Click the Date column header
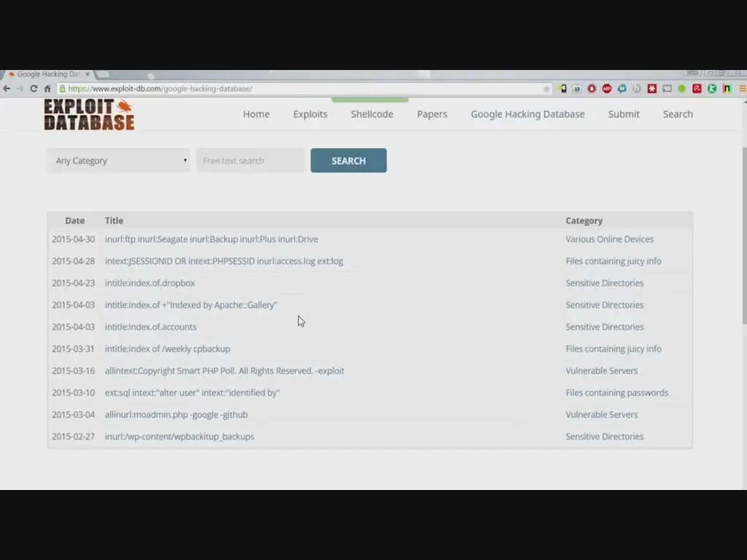 tap(75, 220)
